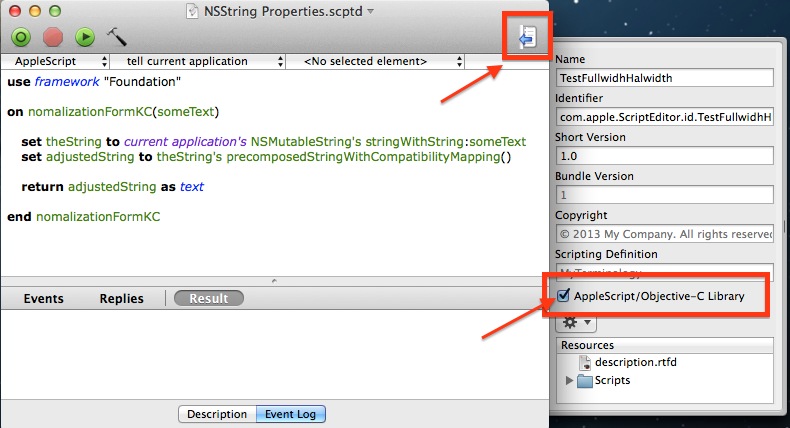Screen dimensions: 790x428
Task: Show the Event Log pane
Action: pos(291,414)
